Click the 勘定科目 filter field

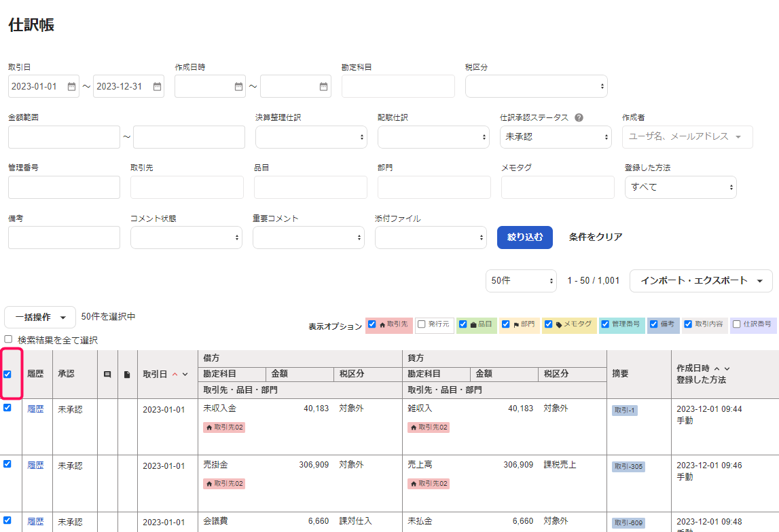[x=399, y=87]
